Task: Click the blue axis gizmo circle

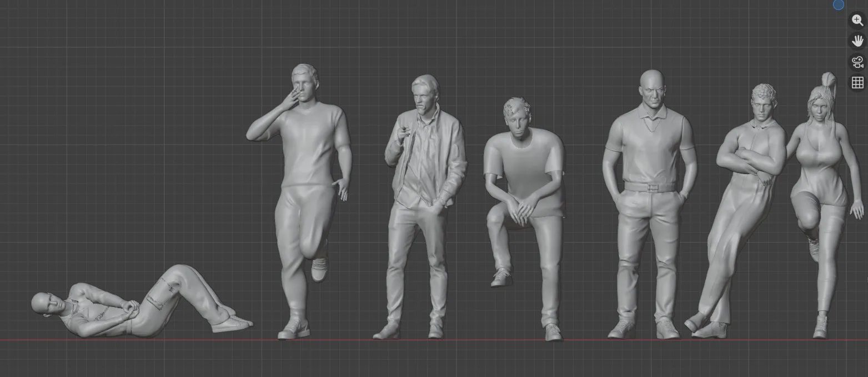Action: click(x=839, y=4)
